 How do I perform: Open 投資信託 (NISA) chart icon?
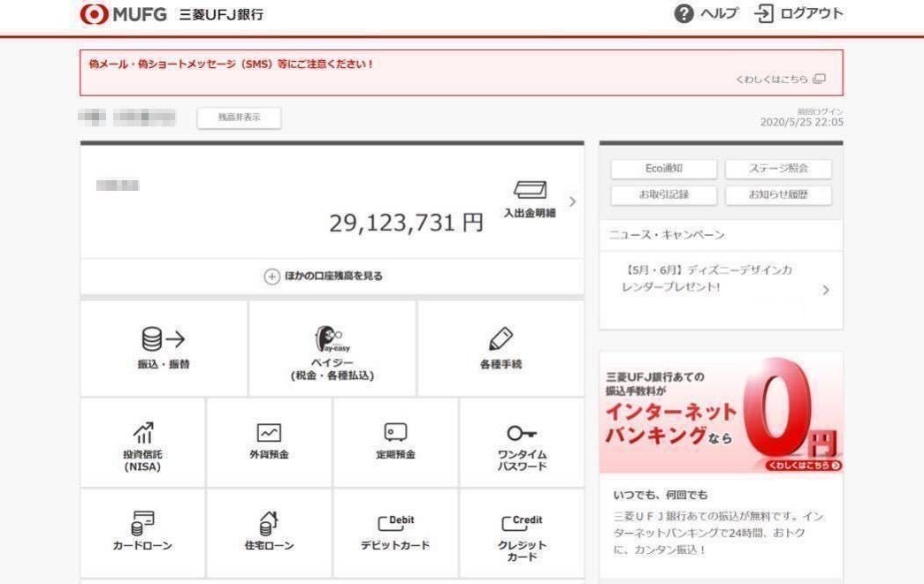(x=143, y=433)
